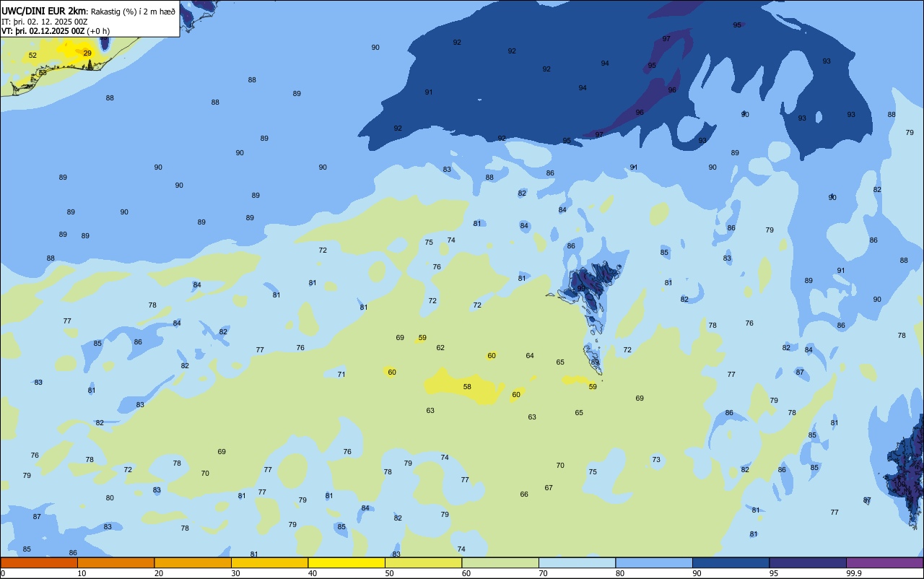This screenshot has width=924, height=579.
Task: Click the purple legend swatch above 99.9
Action: pyautogui.click(x=884, y=562)
